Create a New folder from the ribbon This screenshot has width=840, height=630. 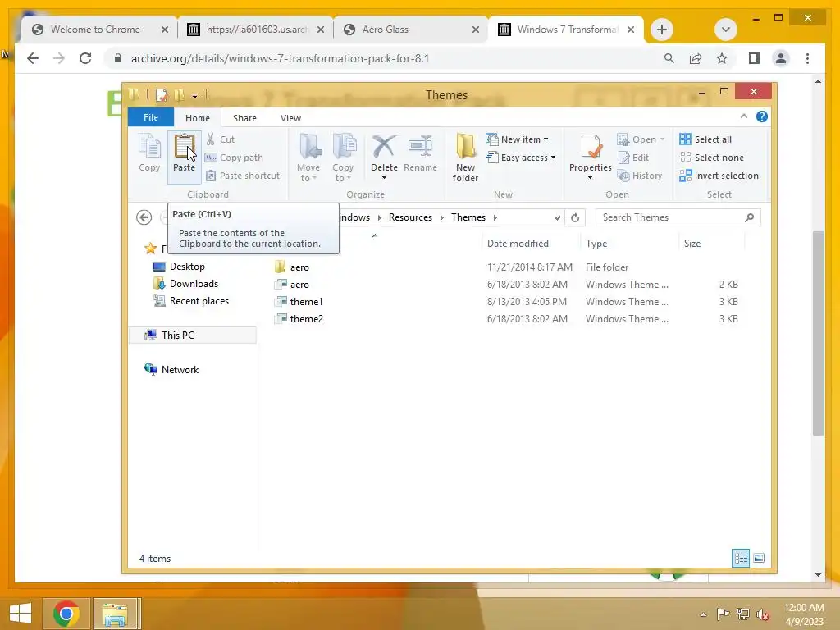465,158
